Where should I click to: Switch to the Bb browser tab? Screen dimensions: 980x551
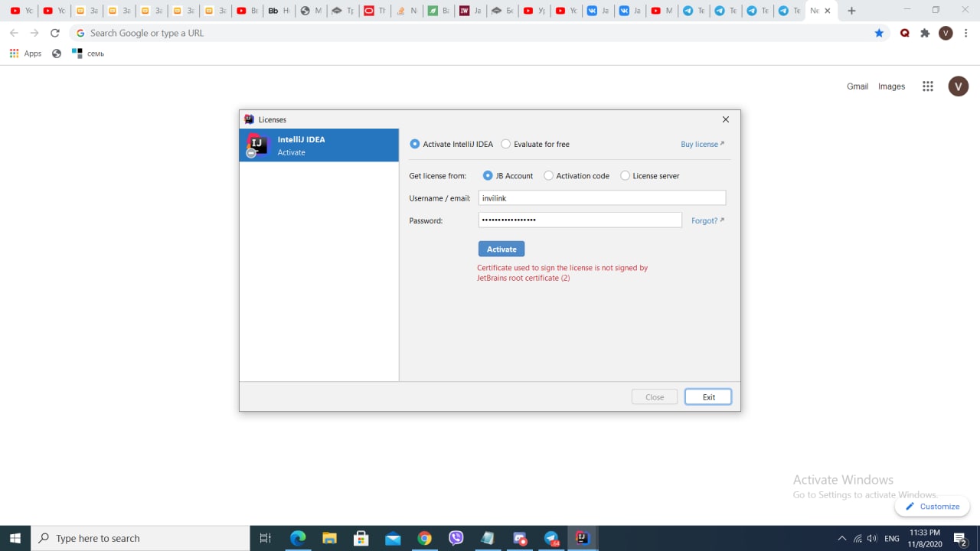pyautogui.click(x=279, y=11)
